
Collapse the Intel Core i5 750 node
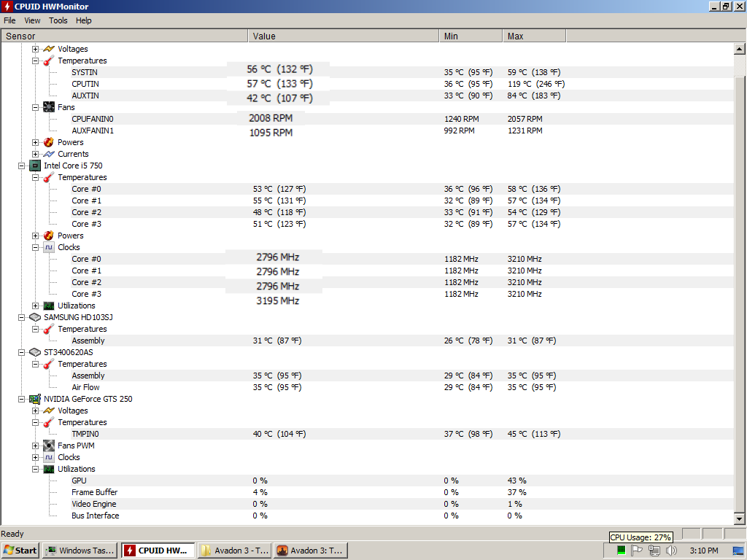tap(21, 166)
